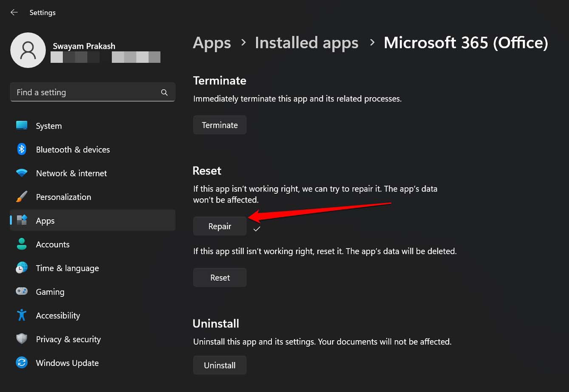
Task: Open the Accounts settings category
Action: pos(52,245)
